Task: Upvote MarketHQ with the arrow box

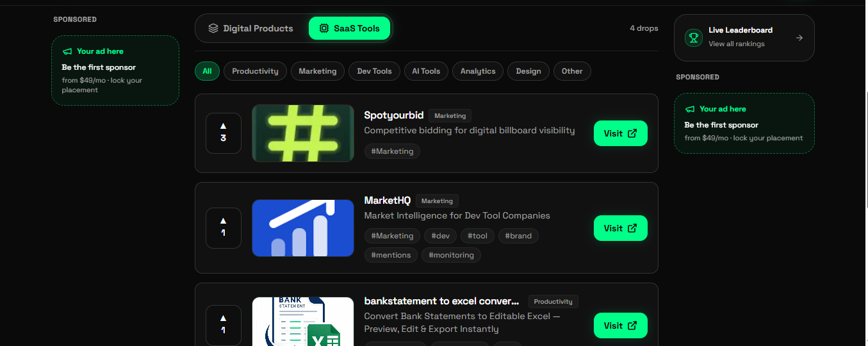Action: click(x=224, y=228)
